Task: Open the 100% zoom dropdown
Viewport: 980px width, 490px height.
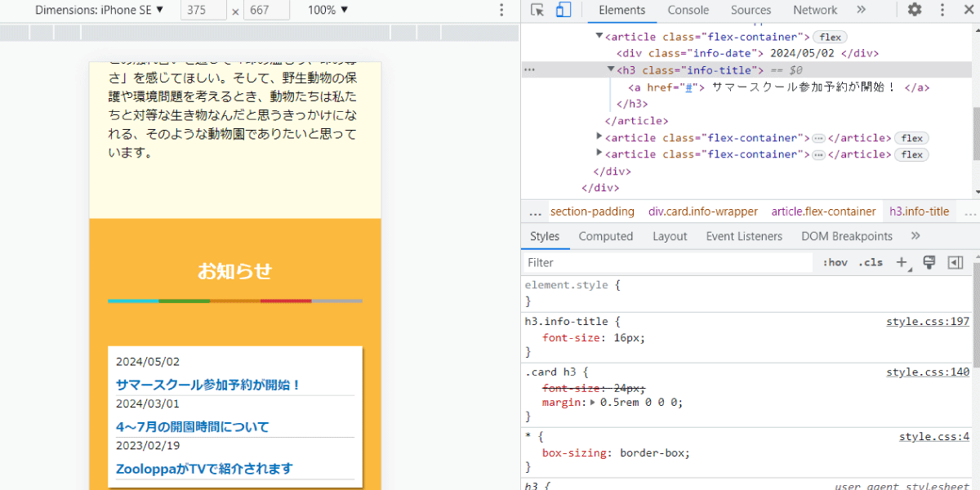Action: click(x=328, y=10)
